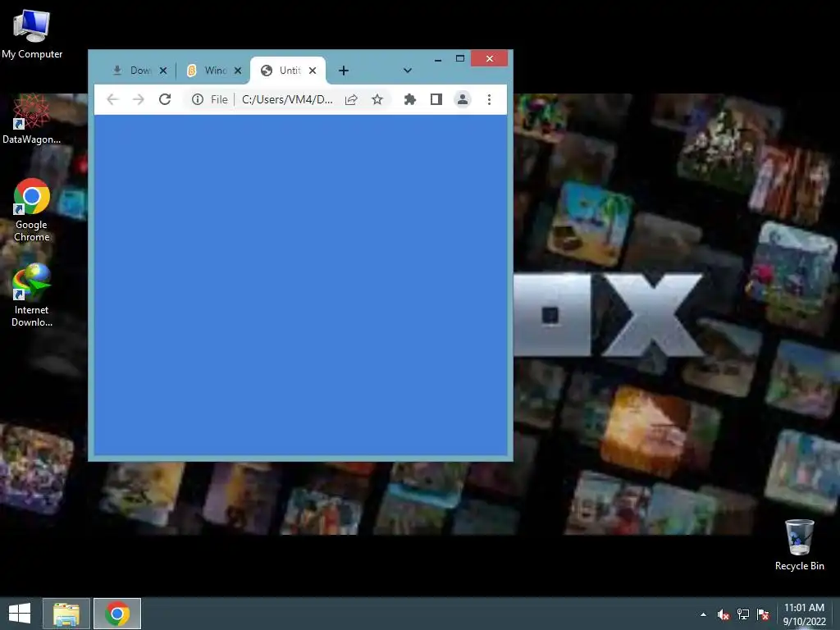This screenshot has height=630, width=840.
Task: Select the My Computer desktop icon
Action: tap(32, 34)
